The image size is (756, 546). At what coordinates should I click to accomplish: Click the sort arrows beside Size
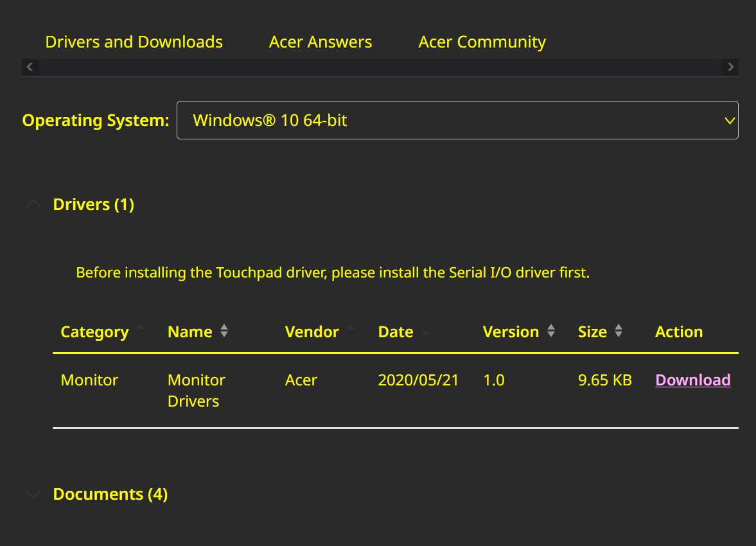[x=618, y=331]
